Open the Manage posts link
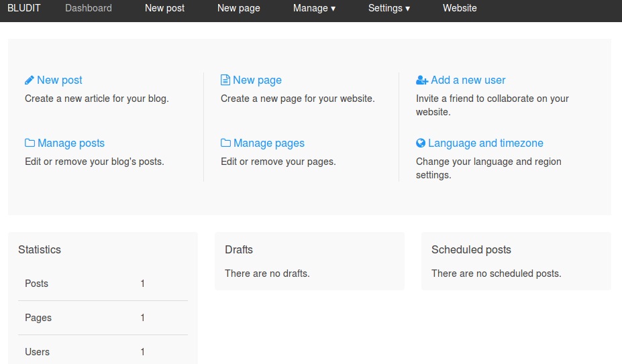This screenshot has width=622, height=364. [71, 143]
